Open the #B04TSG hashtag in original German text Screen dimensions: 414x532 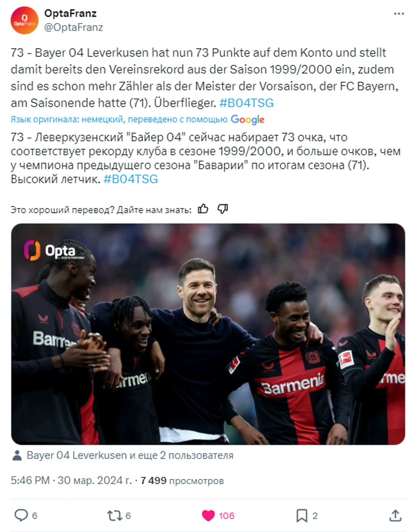[246, 103]
